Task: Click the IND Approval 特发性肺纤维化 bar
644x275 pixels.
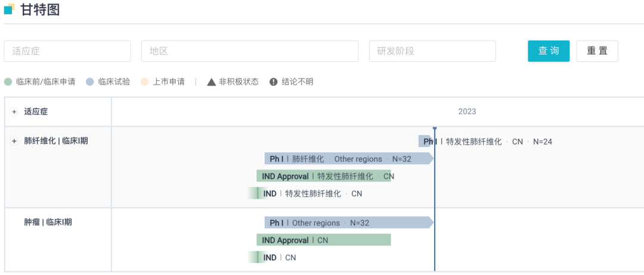Action: [x=324, y=176]
